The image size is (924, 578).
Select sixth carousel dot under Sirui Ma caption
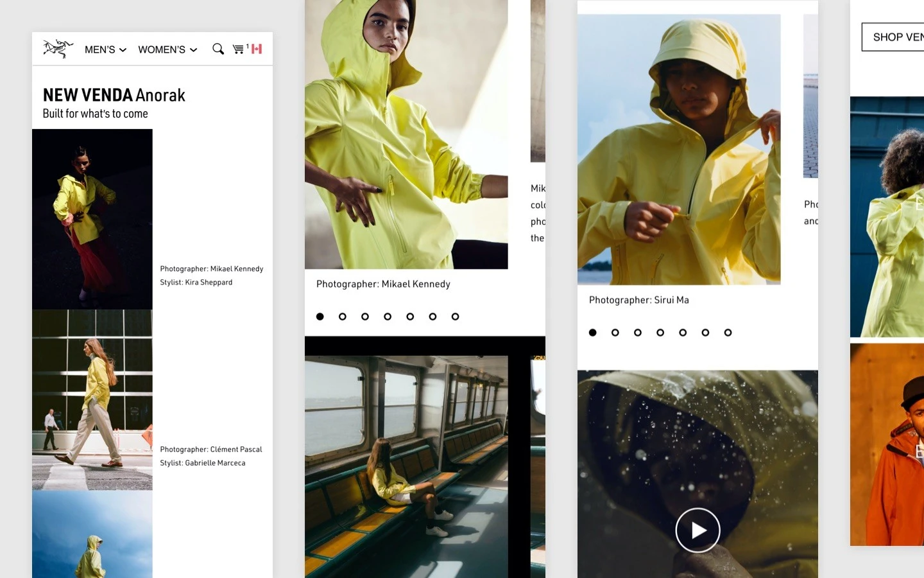click(x=705, y=333)
